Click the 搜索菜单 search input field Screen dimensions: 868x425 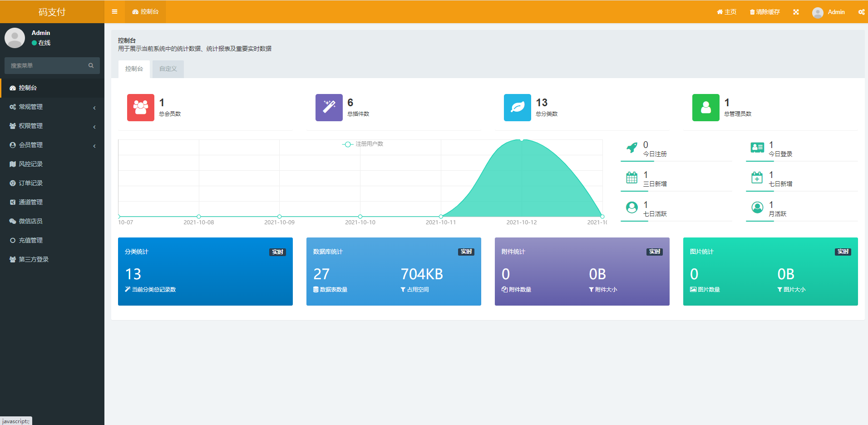[45, 66]
